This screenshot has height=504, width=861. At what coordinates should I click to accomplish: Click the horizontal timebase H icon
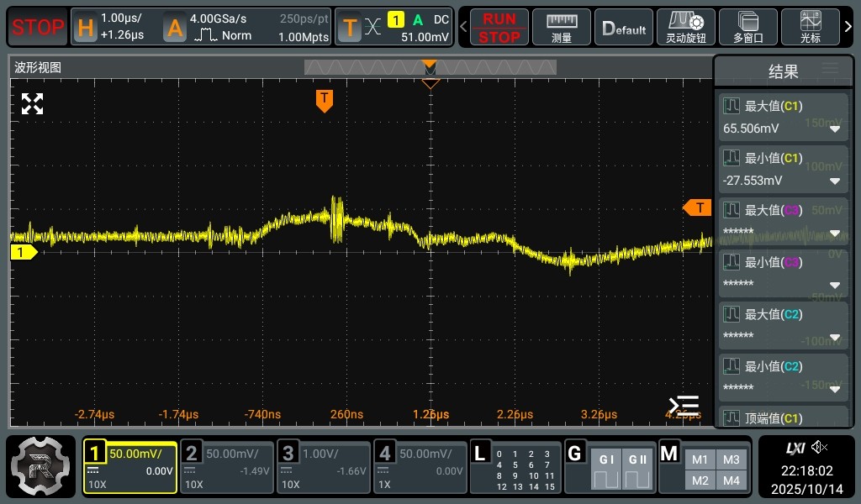[x=85, y=28]
